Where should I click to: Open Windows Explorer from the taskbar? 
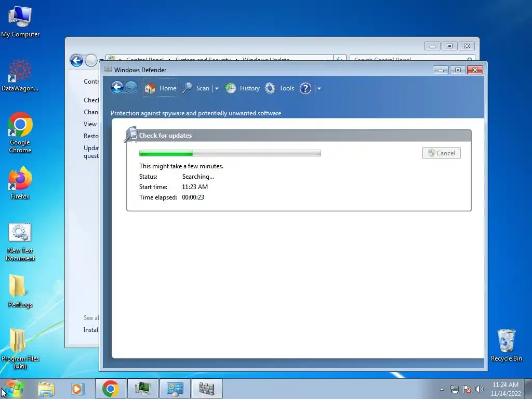pyautogui.click(x=46, y=389)
